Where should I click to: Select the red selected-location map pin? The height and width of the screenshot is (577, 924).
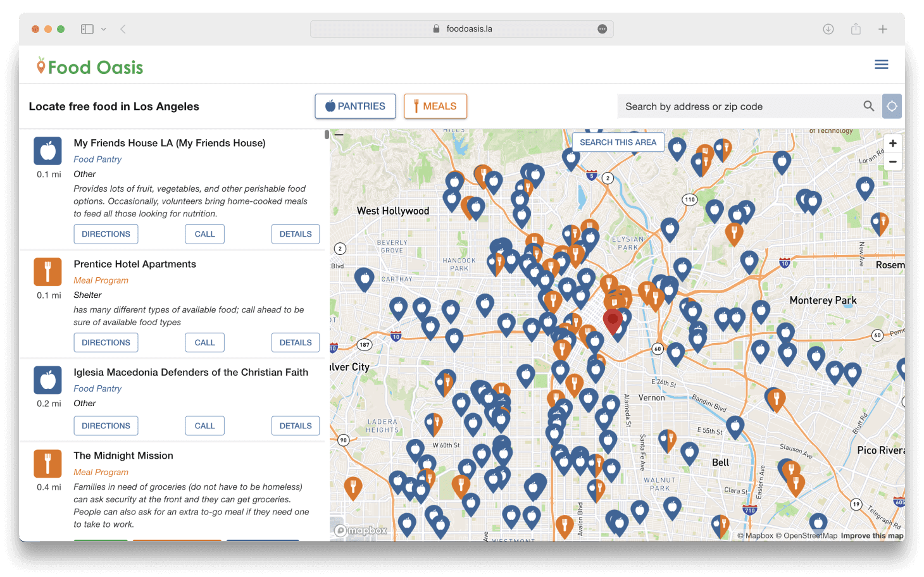pyautogui.click(x=612, y=320)
